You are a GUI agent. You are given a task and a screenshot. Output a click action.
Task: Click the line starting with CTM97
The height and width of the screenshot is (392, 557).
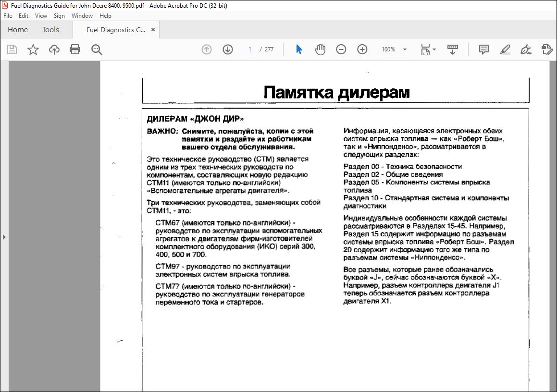(x=223, y=266)
